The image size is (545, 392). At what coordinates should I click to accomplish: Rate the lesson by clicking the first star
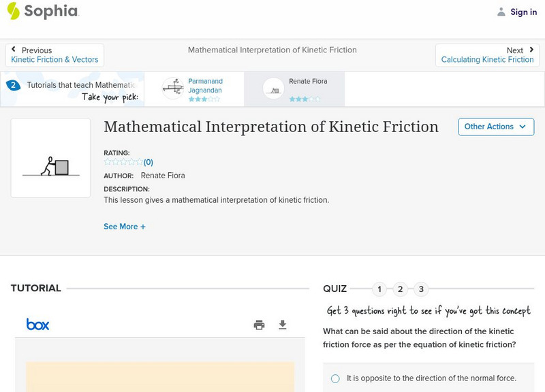106,162
